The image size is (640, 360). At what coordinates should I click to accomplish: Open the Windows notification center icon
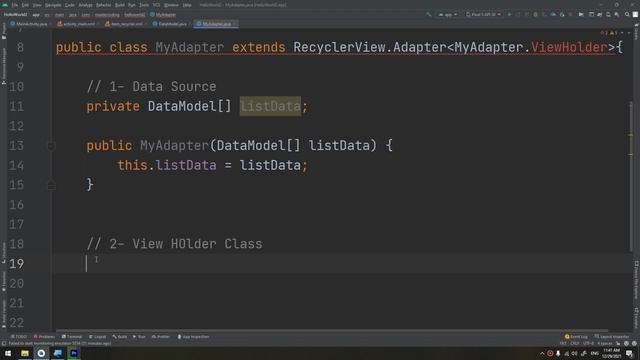(629, 353)
